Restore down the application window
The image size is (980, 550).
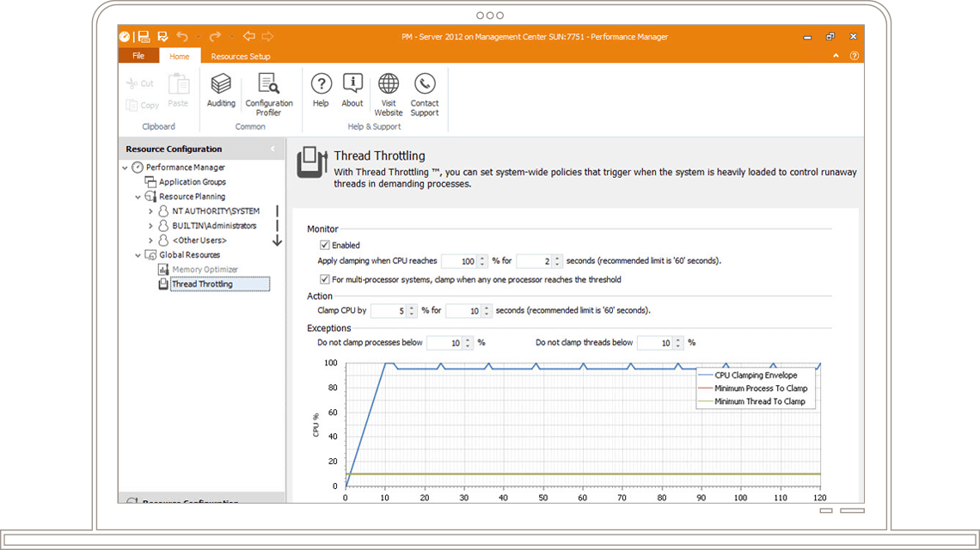(830, 37)
